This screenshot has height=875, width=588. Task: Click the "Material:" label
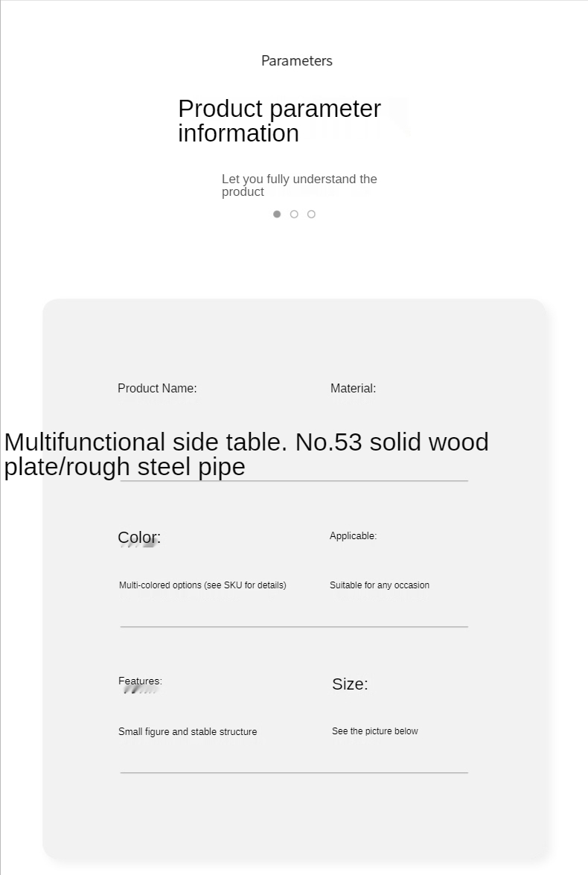pos(353,388)
